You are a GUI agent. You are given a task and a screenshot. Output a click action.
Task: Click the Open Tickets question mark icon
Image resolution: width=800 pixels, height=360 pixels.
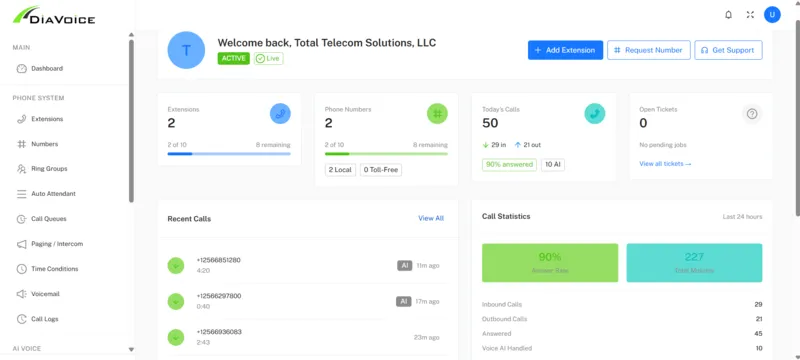pos(752,114)
